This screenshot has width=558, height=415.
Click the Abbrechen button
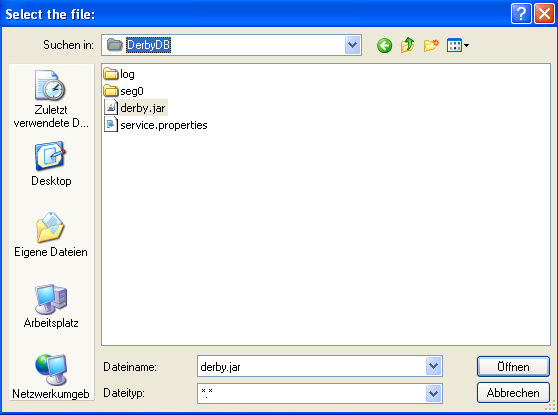(513, 393)
